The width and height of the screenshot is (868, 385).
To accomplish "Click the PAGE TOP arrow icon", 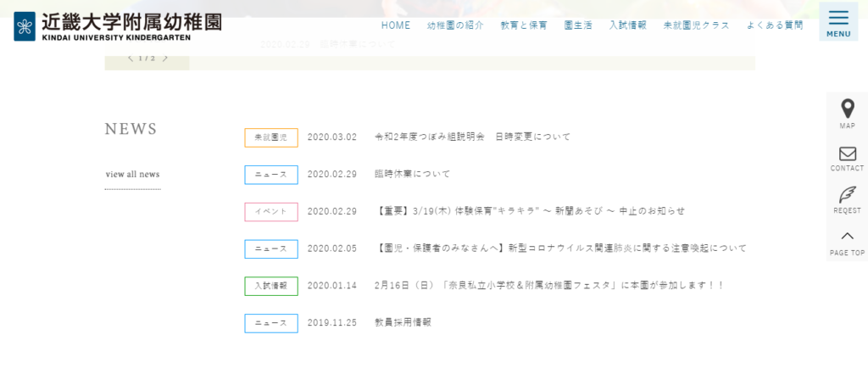I will pyautogui.click(x=847, y=237).
